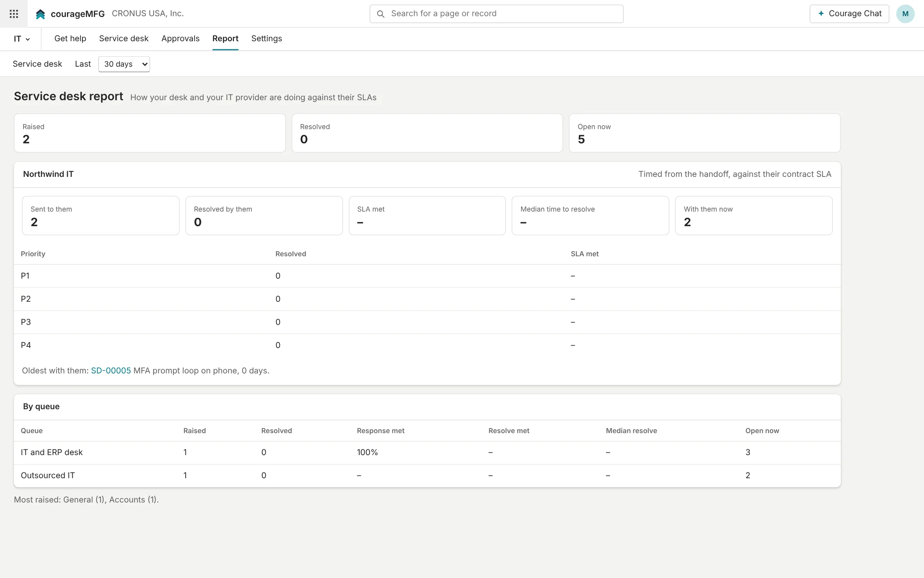Click the Most raised categories line
This screenshot has width=924, height=578.
[x=86, y=500]
